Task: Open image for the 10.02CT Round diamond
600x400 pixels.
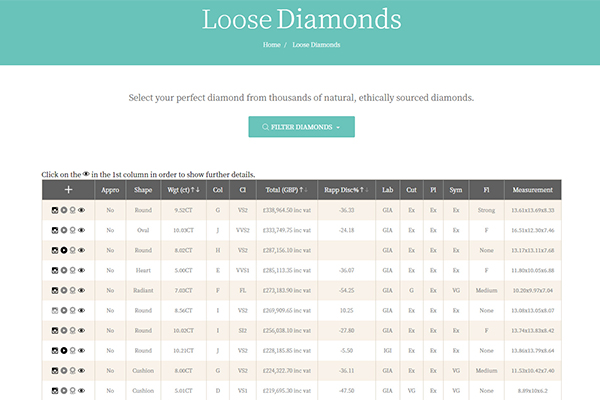Action: pyautogui.click(x=55, y=330)
